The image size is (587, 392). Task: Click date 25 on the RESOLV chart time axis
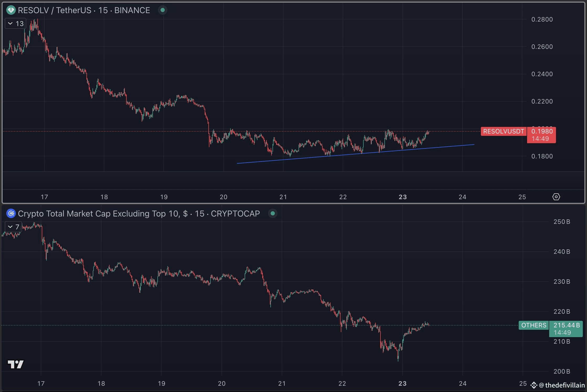(522, 197)
